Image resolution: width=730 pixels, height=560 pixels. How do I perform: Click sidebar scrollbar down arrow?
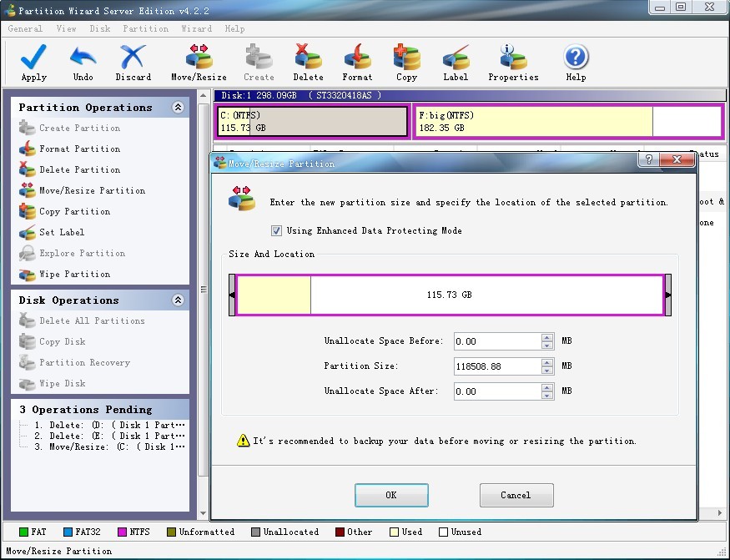click(203, 513)
